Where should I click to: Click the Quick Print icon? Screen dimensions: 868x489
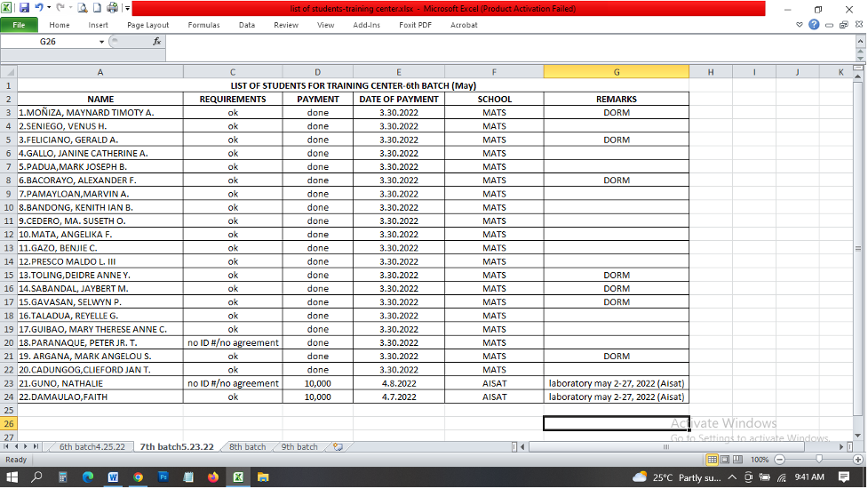[x=112, y=8]
